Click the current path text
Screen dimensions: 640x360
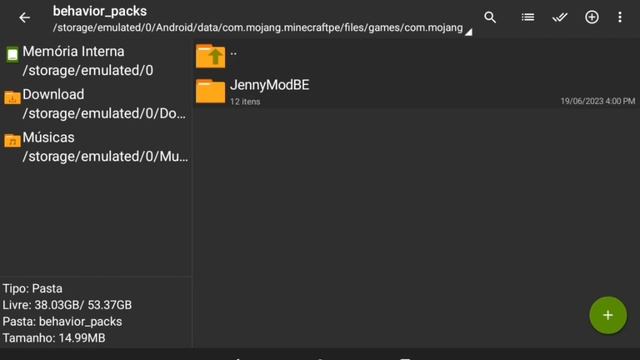[258, 28]
